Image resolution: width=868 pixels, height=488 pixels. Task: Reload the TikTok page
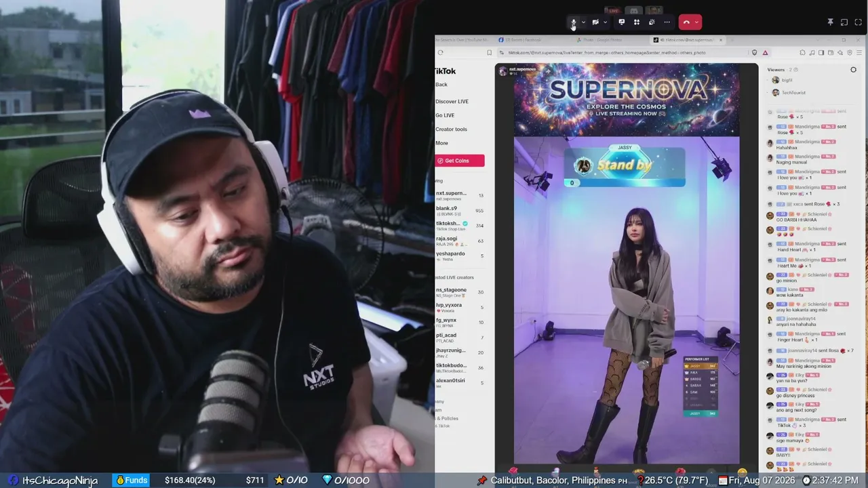click(x=441, y=52)
